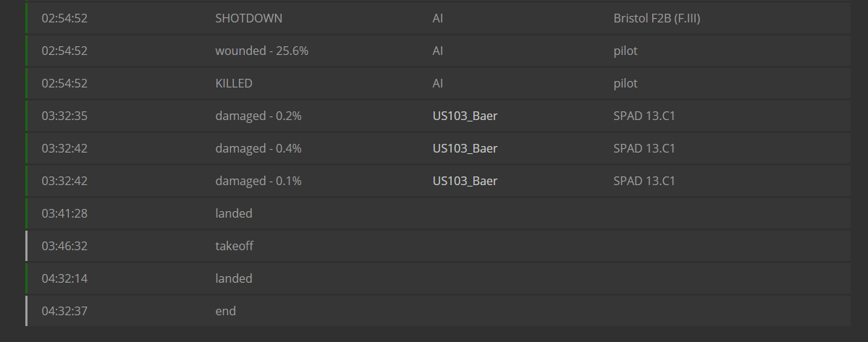Click AI in the SHOTDOWN row

click(x=437, y=18)
